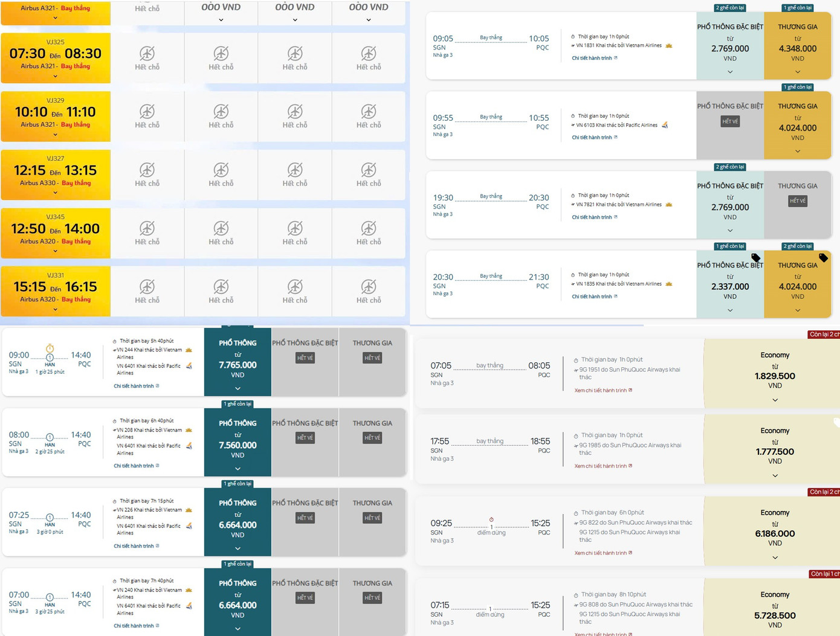
Task: Expand the 4.348.000 Thương Gia fare chevron
Action: (798, 72)
